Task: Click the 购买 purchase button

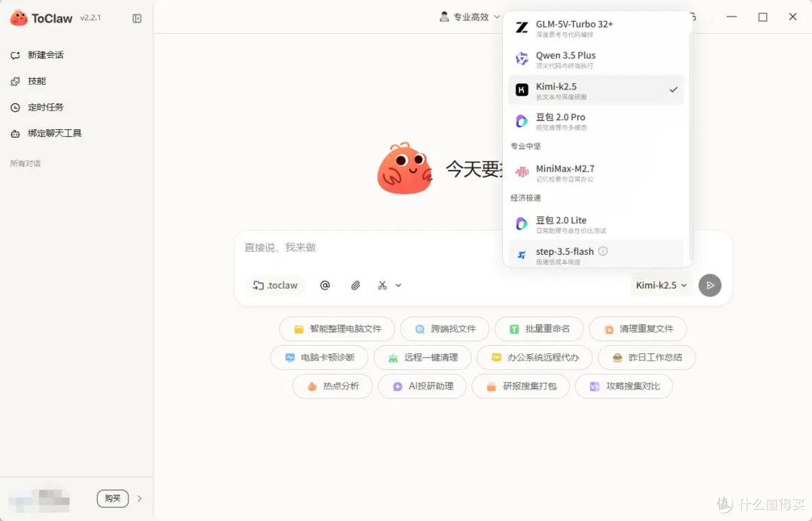Action: click(x=112, y=498)
